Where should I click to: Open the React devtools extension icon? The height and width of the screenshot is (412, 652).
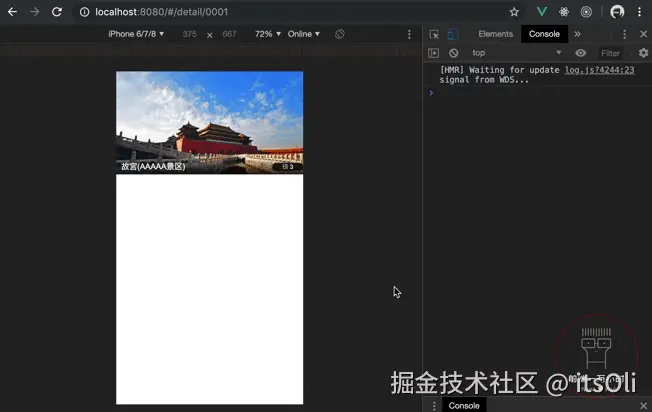(564, 12)
